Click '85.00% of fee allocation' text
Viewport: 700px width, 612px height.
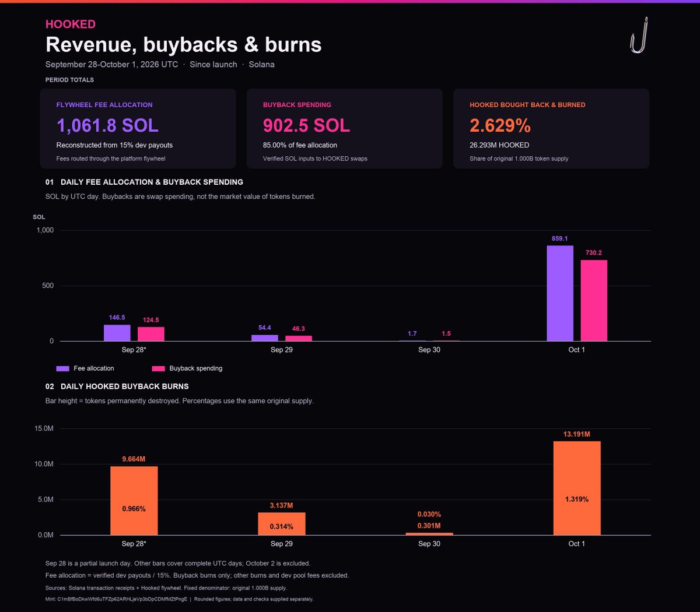300,145
